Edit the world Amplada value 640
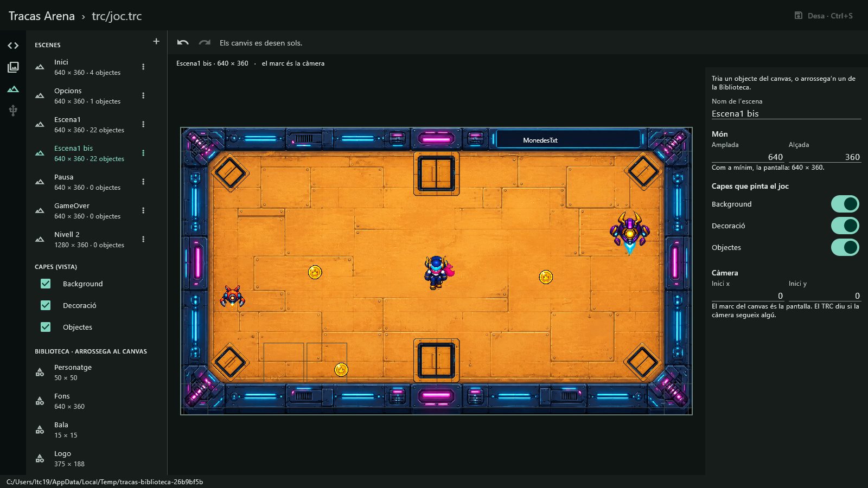Viewport: 868px width, 488px height. [748, 157]
